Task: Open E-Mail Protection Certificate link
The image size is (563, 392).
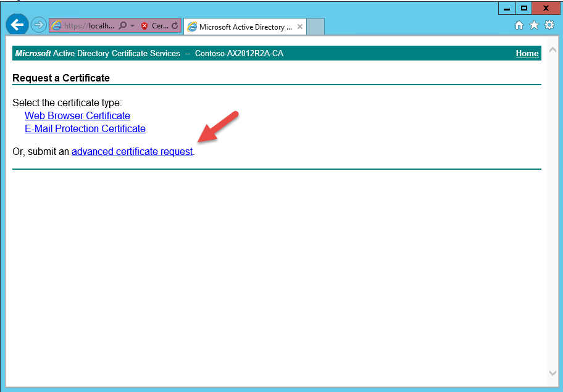Action: [x=85, y=128]
